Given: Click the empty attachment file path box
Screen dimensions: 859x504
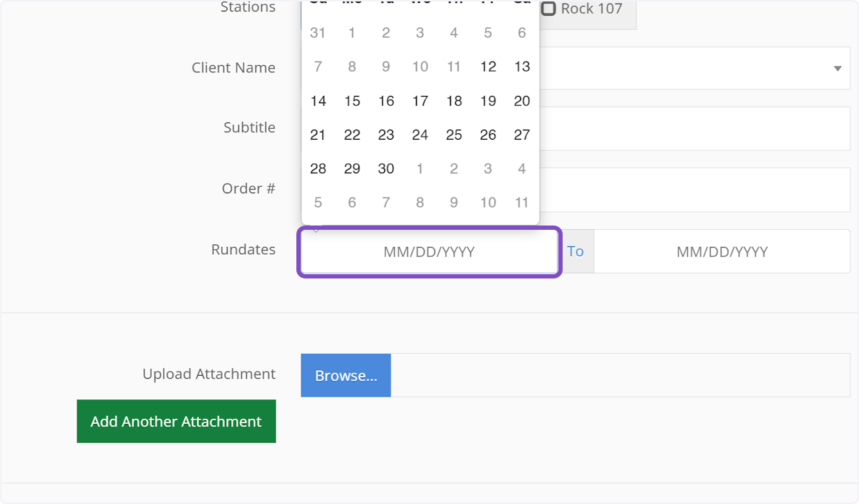Looking at the screenshot, I should click(620, 375).
